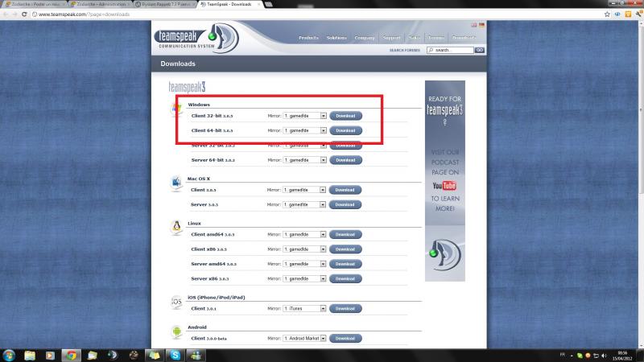Screen dimensions: 644x362
Task: Open mirror dropdown for Mac OS X Server
Action: tap(304, 204)
